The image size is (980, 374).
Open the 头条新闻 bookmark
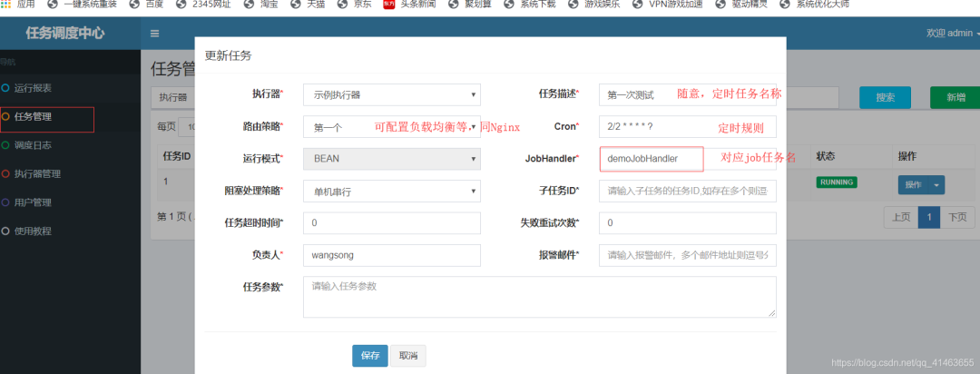click(409, 5)
